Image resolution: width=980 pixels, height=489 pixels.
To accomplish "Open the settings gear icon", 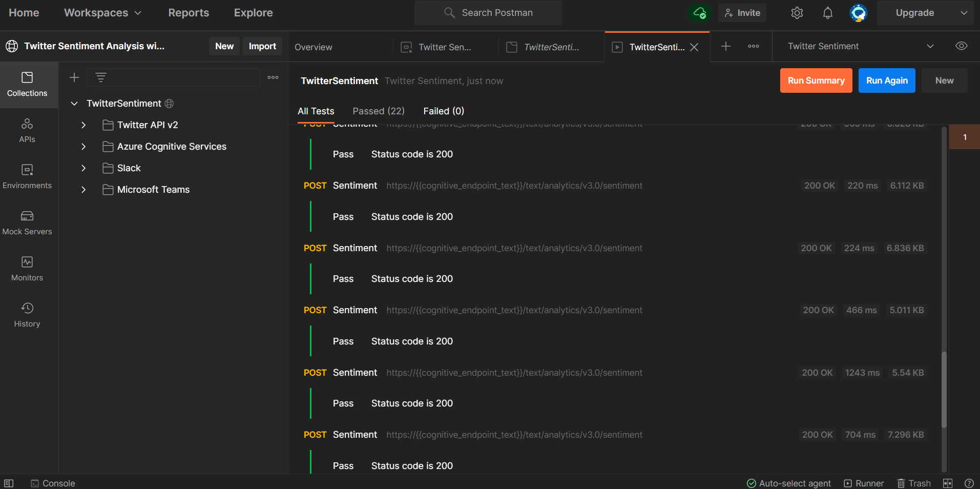I will point(797,13).
